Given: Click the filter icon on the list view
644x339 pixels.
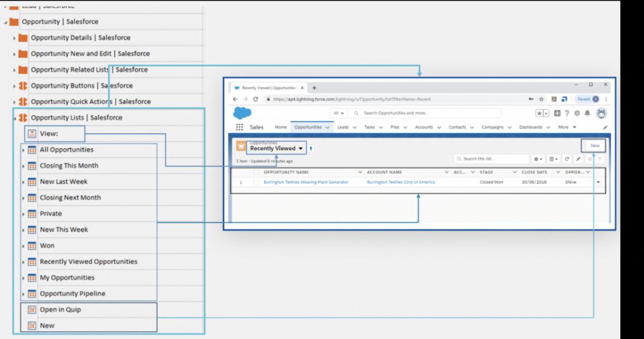Looking at the screenshot, I should click(x=599, y=159).
